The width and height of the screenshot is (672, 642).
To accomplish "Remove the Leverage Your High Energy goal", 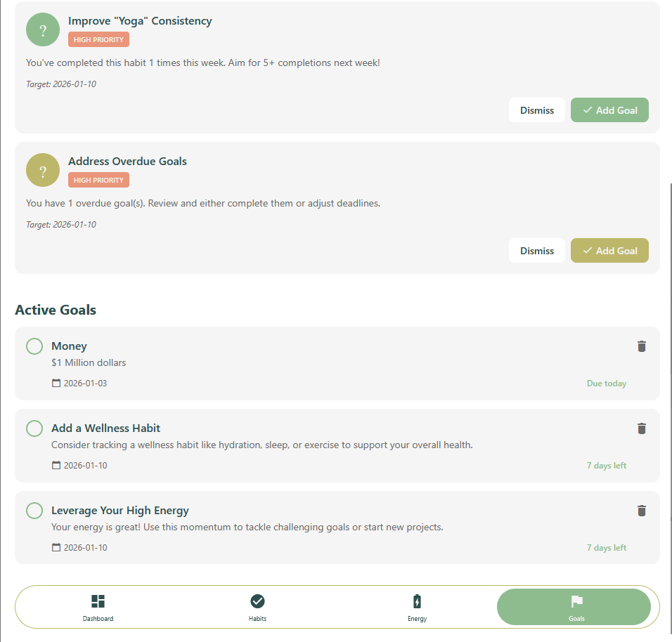I will point(641,511).
